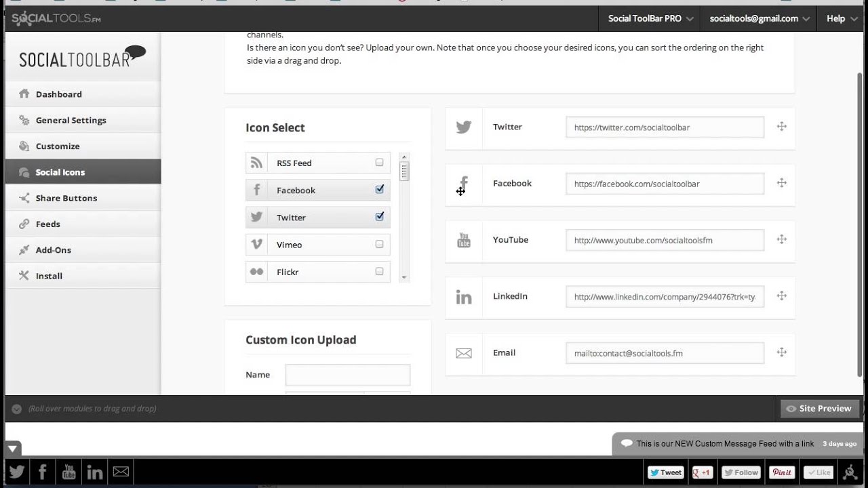Open the socialtools@gmail.com account dropdown

click(x=759, y=18)
